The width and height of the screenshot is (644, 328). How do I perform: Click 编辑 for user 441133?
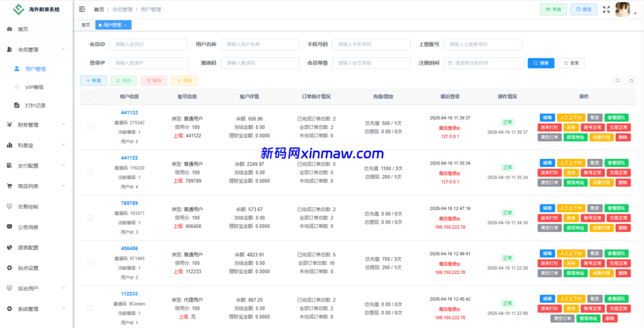tap(547, 118)
